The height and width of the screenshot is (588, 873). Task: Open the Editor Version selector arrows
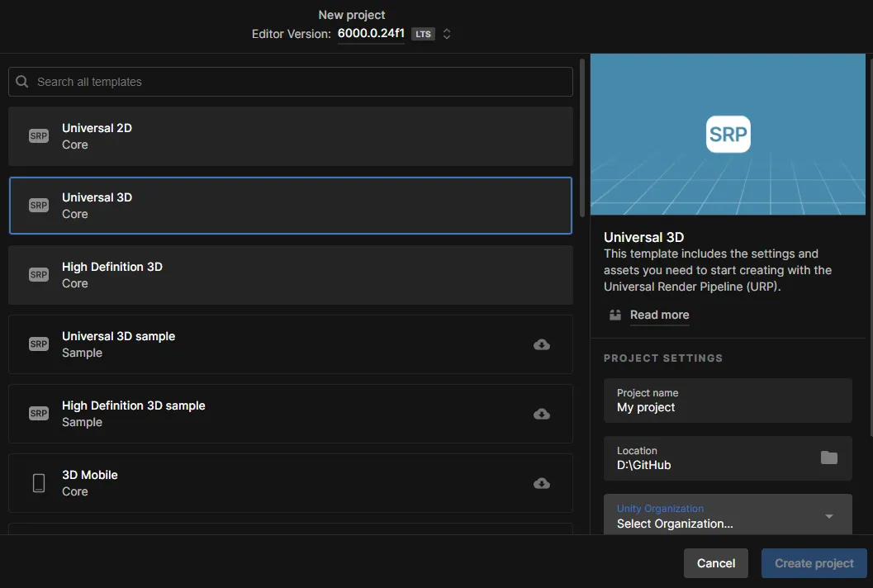[x=447, y=34]
